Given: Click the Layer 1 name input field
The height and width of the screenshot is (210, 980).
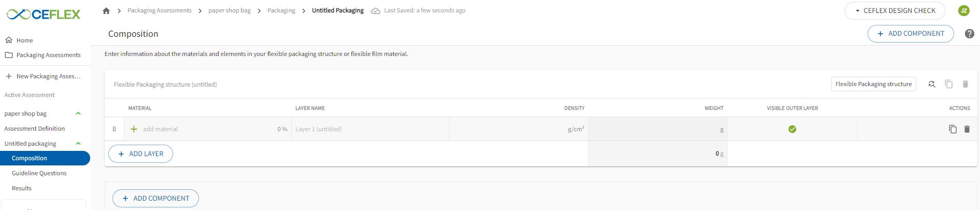Looking at the screenshot, I should coord(370,129).
